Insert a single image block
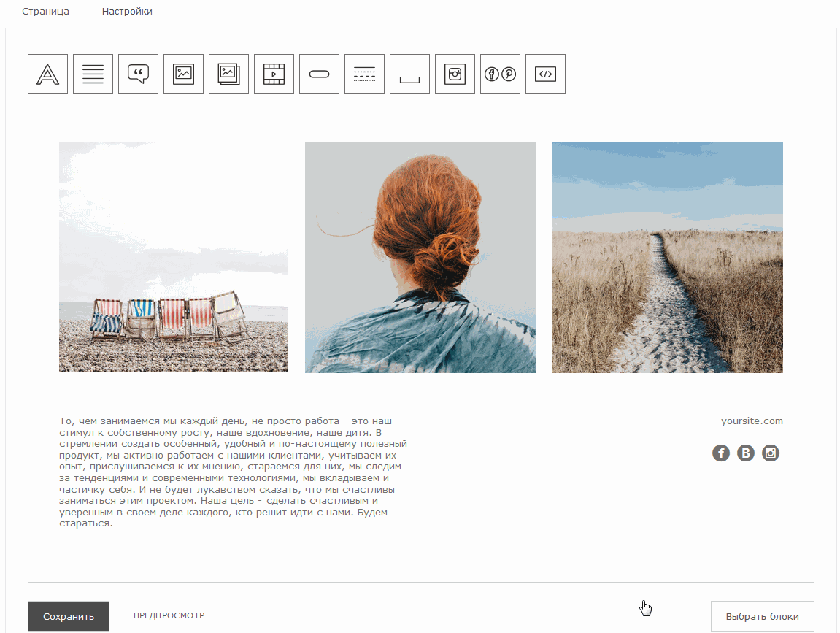The width and height of the screenshot is (840, 633). (183, 74)
